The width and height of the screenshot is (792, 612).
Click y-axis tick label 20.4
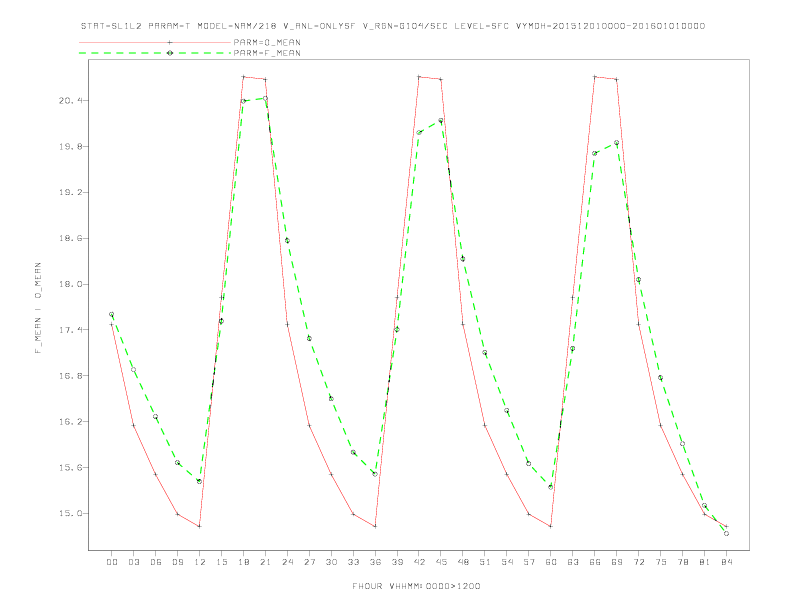tap(70, 100)
